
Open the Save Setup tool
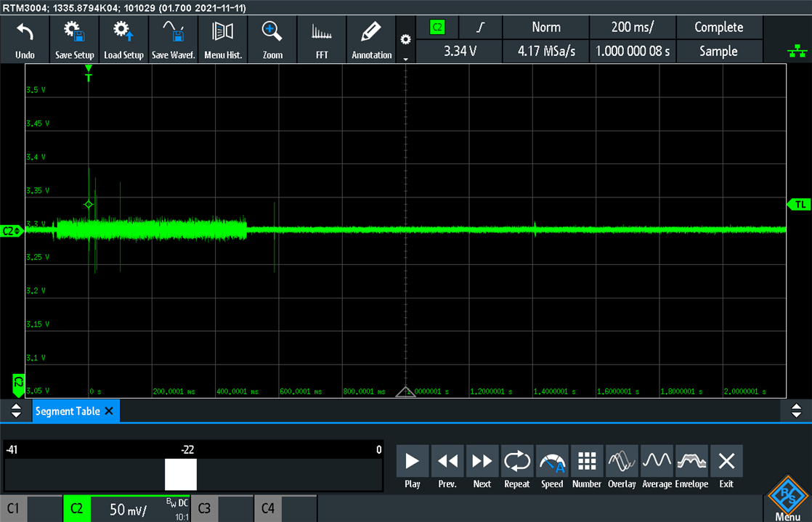75,40
